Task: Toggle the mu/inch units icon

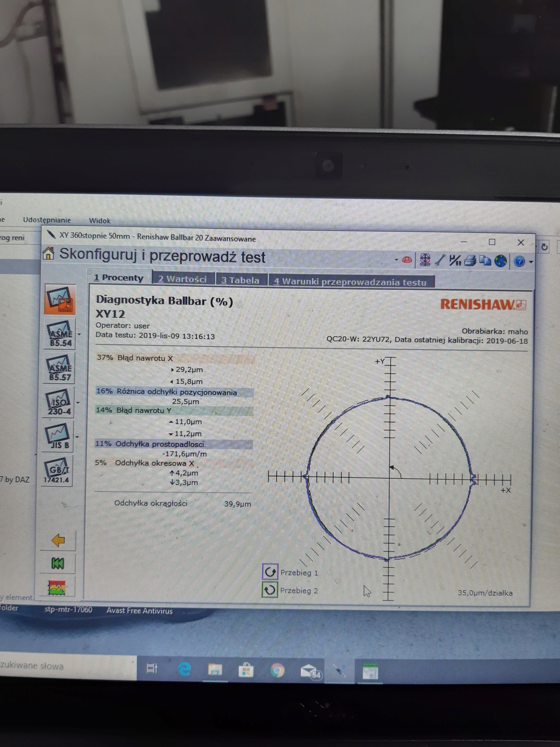Action: [x=455, y=261]
